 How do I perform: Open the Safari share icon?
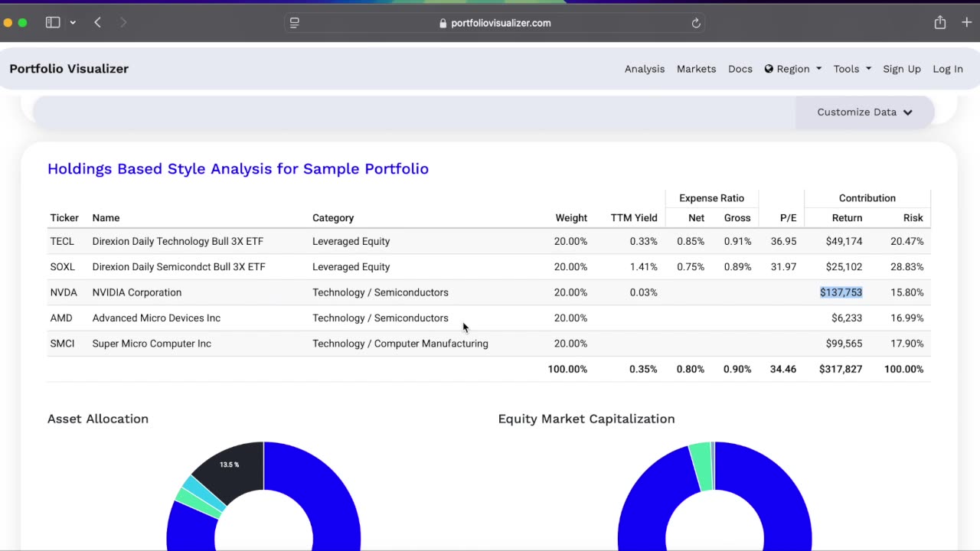940,22
